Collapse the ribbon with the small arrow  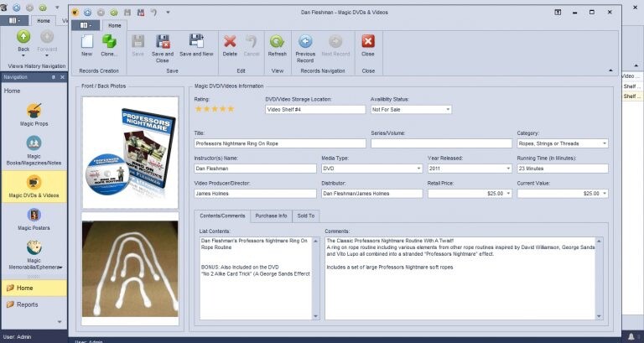610,70
